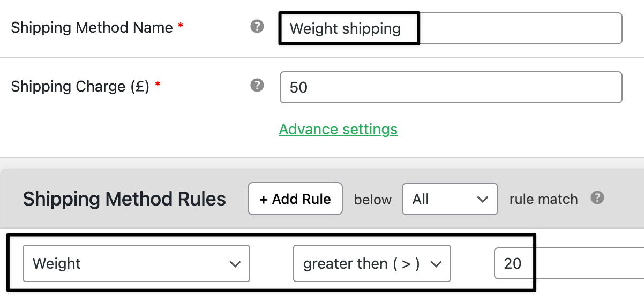Focus the Weight shipping name field
Screen dimensions: 644x304
451,28
